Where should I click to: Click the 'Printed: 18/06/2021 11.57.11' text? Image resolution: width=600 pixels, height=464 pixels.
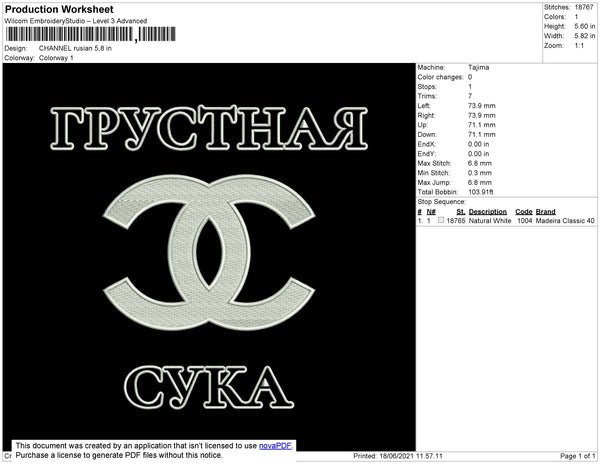tap(398, 456)
